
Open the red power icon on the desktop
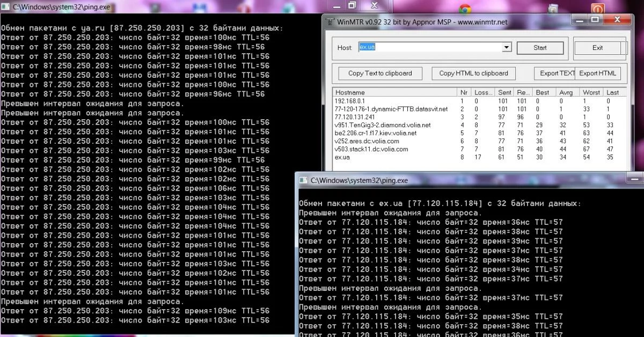click(597, 9)
